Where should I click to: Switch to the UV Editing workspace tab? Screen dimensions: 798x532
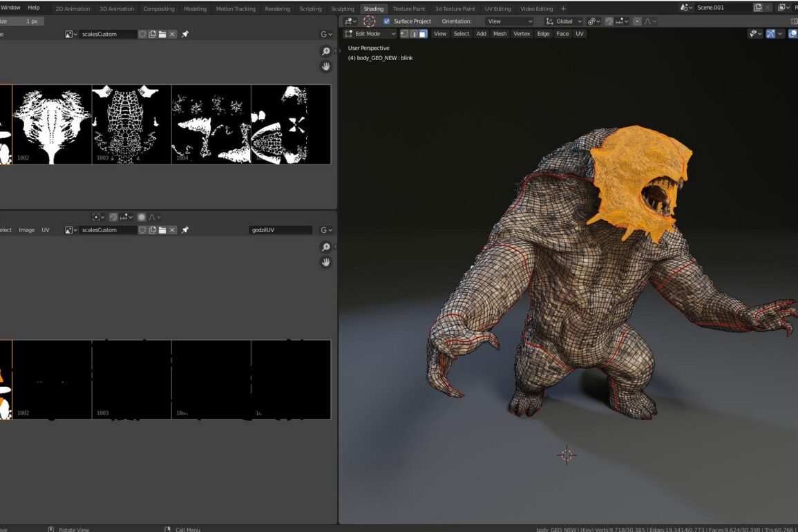pos(497,9)
